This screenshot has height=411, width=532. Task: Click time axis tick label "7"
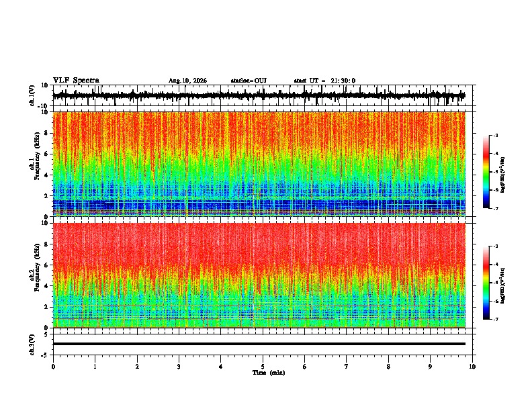point(347,367)
